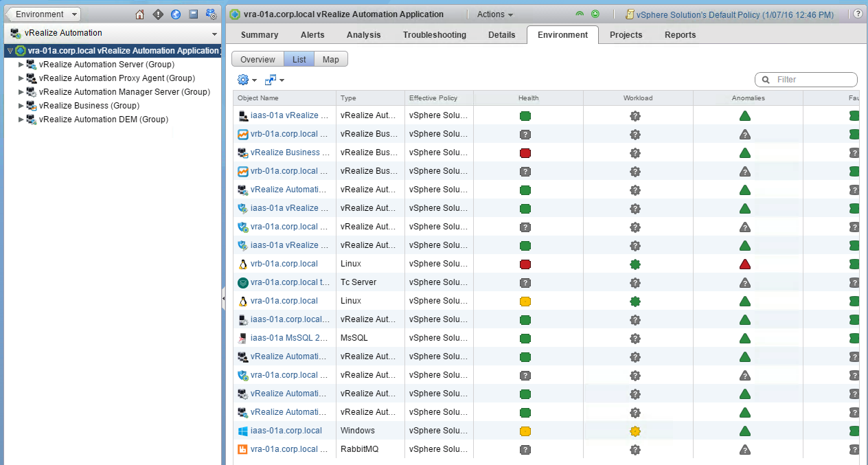The image size is (868, 465).
Task: Go to the Home icon in the navigation toolbar
Action: (x=140, y=14)
